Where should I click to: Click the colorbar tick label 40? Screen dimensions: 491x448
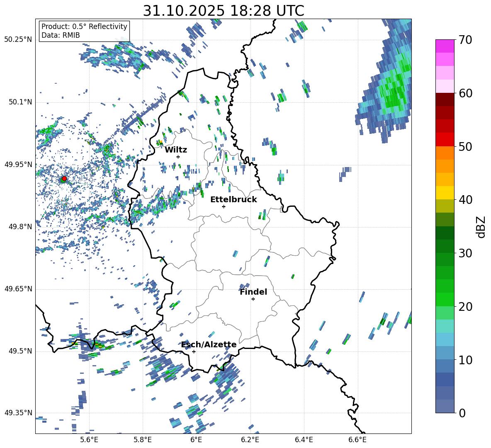tap(465, 200)
